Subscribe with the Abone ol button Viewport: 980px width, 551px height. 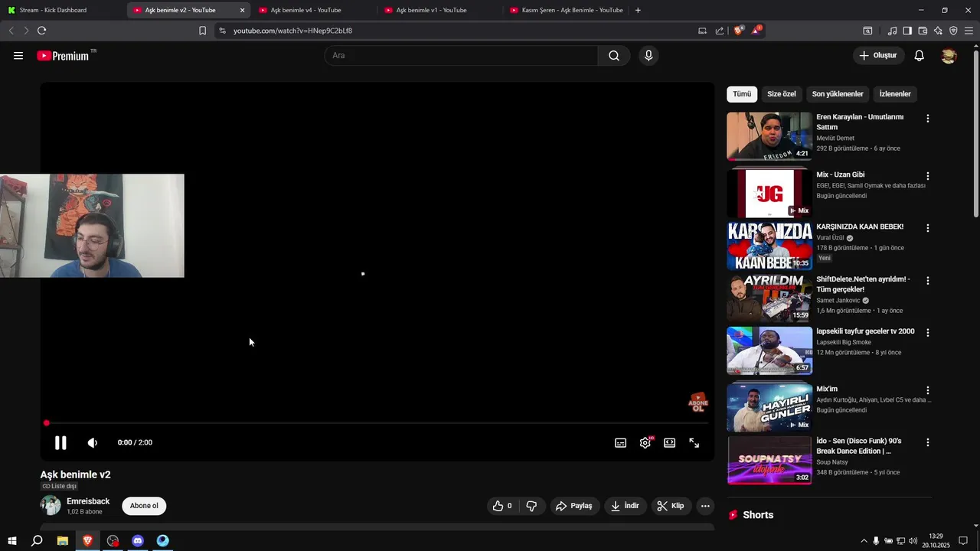click(144, 506)
